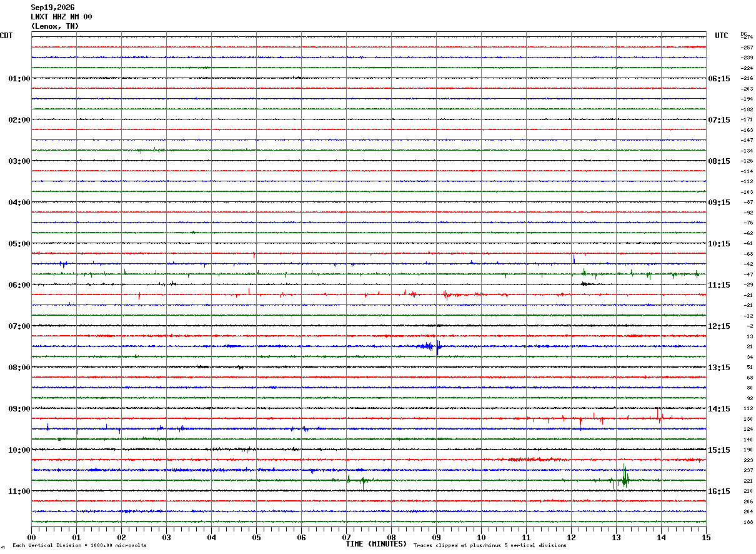The height and width of the screenshot is (554, 756).
Task: Click the 16:15 UTC time label
Action: 719,491
